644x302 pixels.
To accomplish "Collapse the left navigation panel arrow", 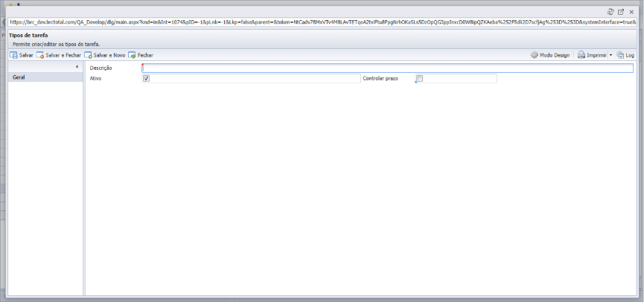I will tap(77, 67).
